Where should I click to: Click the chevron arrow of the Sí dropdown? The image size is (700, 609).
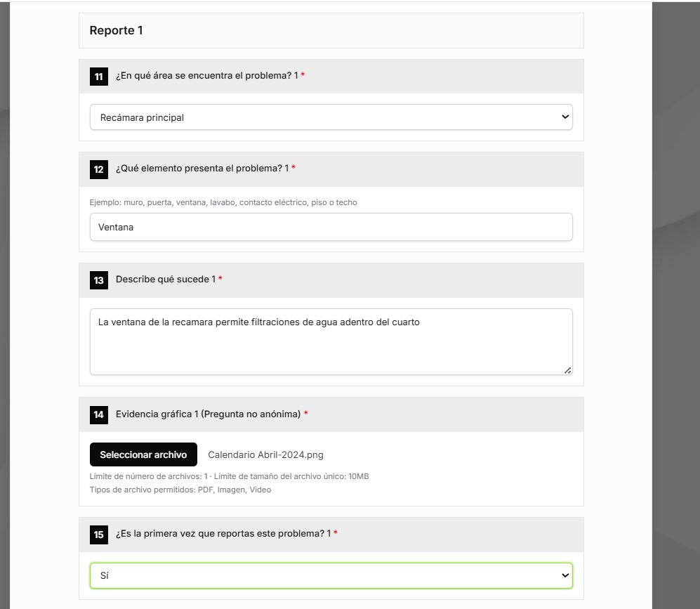tap(564, 575)
